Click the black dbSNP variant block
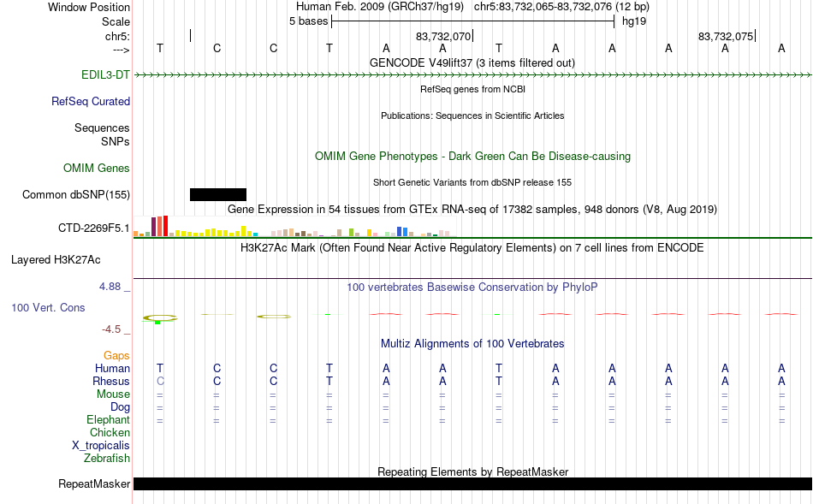This screenshot has width=813, height=504. tap(218, 194)
